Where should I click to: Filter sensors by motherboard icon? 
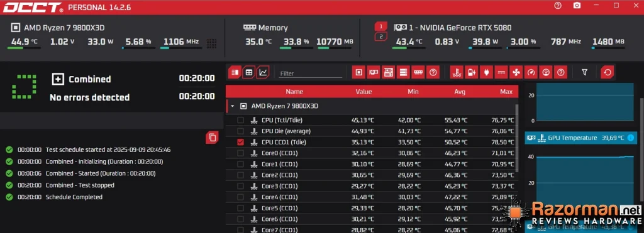[388, 72]
